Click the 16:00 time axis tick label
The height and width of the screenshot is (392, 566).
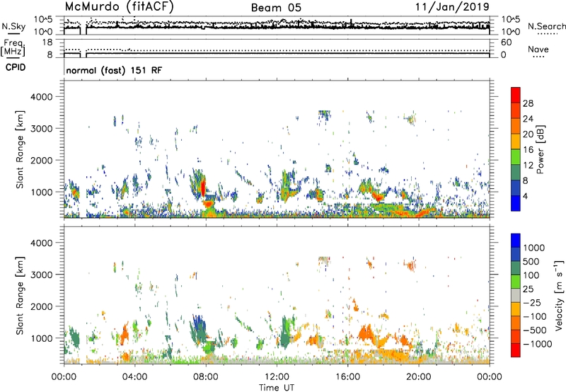[x=347, y=377]
